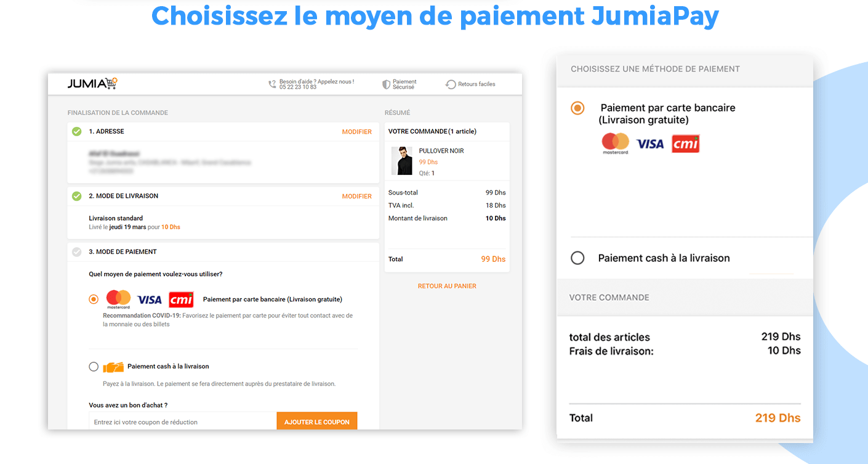Click the Retours faciles arrow icon
The height and width of the screenshot is (464, 868).
coord(450,84)
